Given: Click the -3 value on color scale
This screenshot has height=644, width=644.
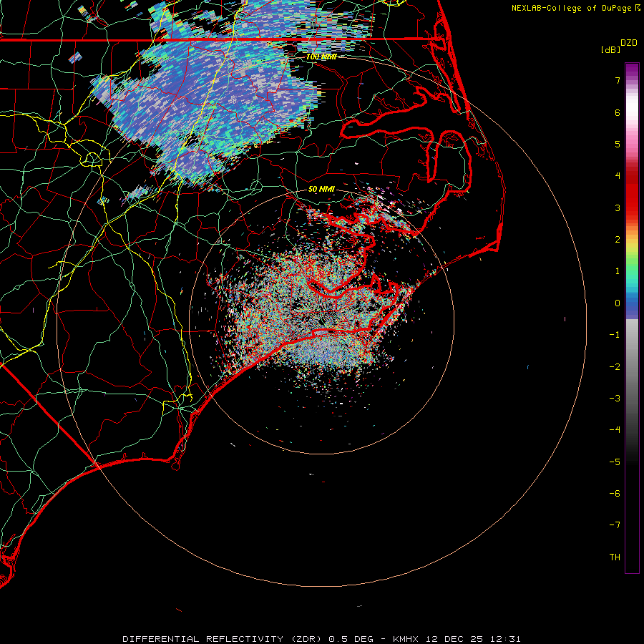Looking at the screenshot, I should [x=615, y=399].
